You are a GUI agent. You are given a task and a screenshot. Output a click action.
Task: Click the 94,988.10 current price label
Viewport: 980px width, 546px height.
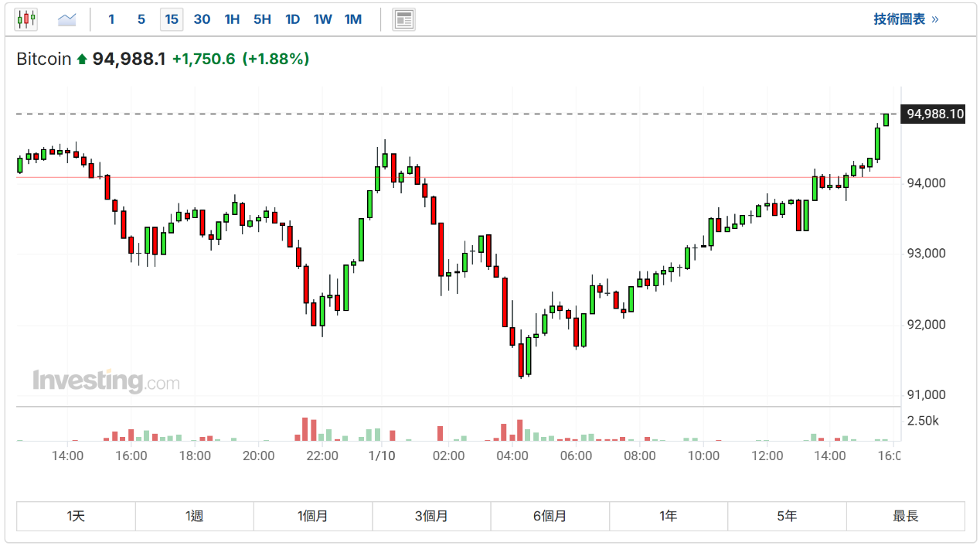point(934,114)
